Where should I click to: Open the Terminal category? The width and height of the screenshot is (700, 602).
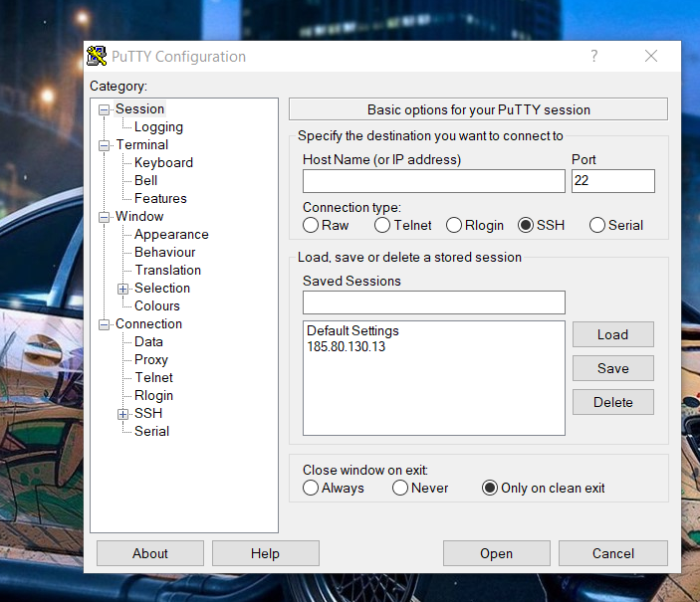point(142,145)
